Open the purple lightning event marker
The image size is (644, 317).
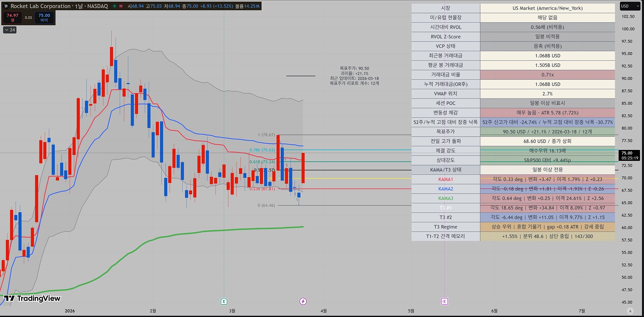(x=303, y=301)
